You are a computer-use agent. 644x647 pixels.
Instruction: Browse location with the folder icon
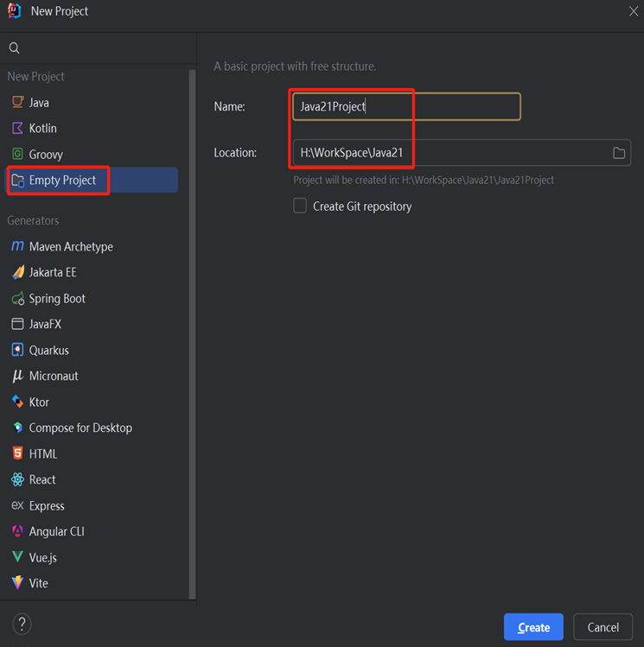[618, 153]
